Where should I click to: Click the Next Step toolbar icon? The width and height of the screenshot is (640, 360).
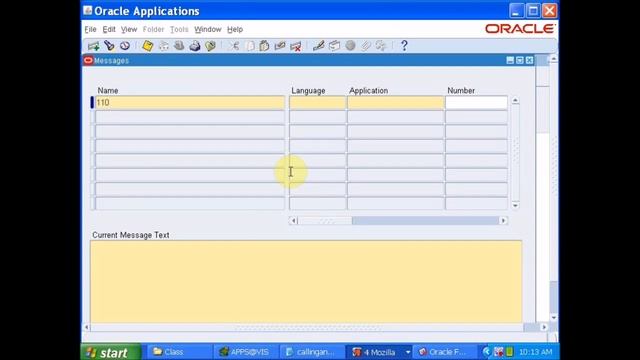tap(164, 46)
